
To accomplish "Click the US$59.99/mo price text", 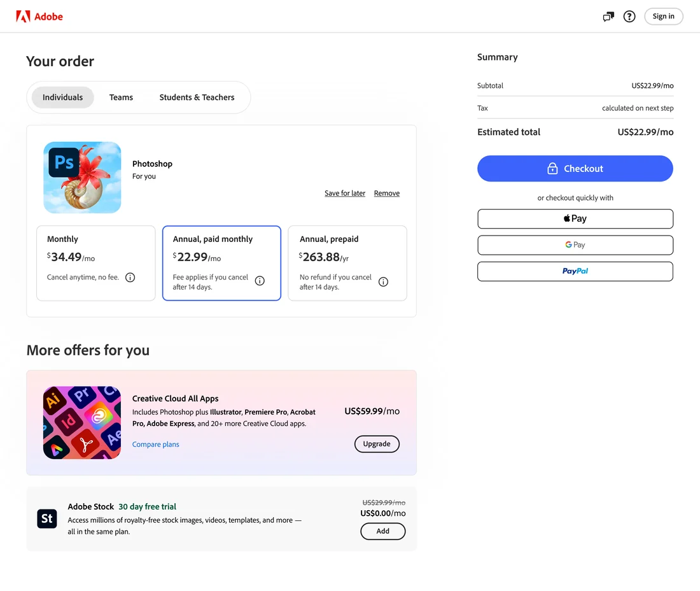I will point(372,411).
